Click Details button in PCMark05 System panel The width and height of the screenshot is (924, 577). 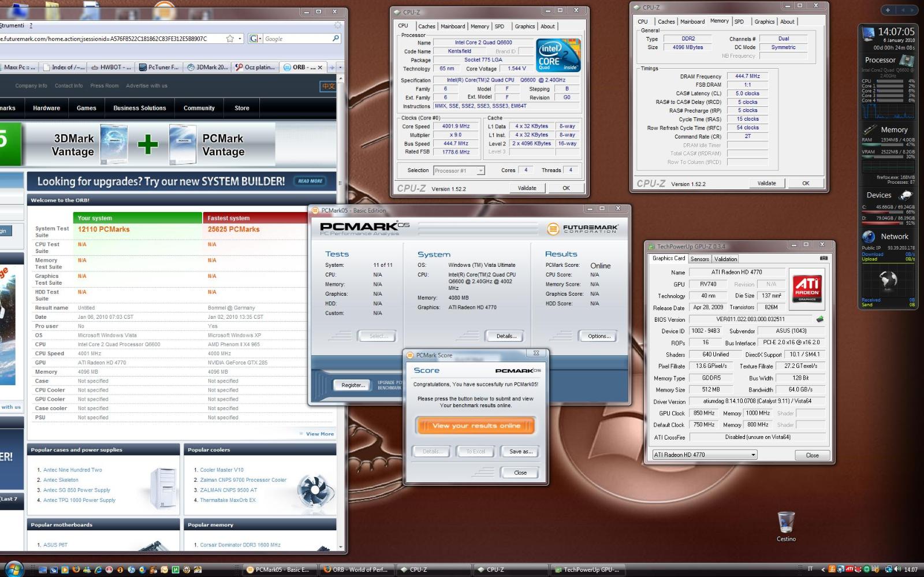[506, 336]
